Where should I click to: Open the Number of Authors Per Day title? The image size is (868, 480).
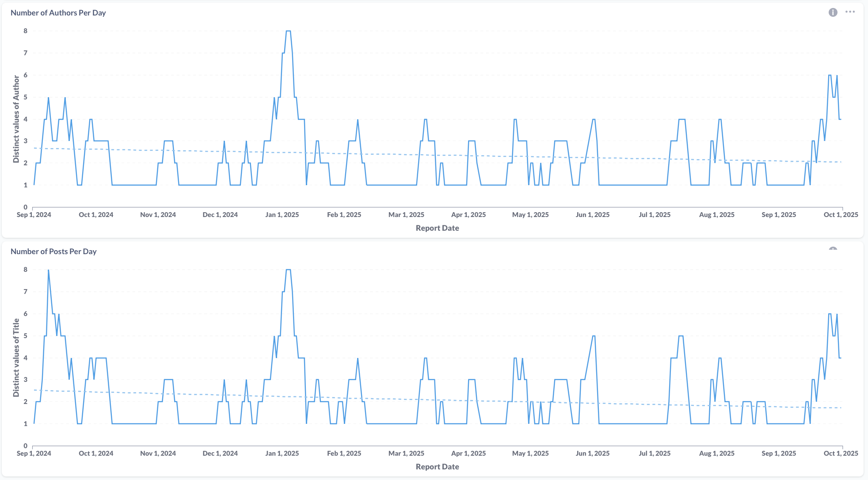pyautogui.click(x=58, y=13)
